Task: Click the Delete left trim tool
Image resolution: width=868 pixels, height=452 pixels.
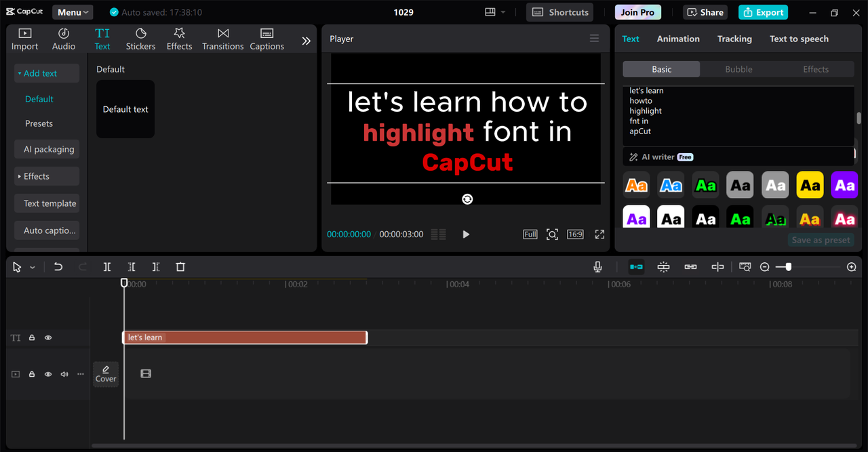Action: point(132,267)
